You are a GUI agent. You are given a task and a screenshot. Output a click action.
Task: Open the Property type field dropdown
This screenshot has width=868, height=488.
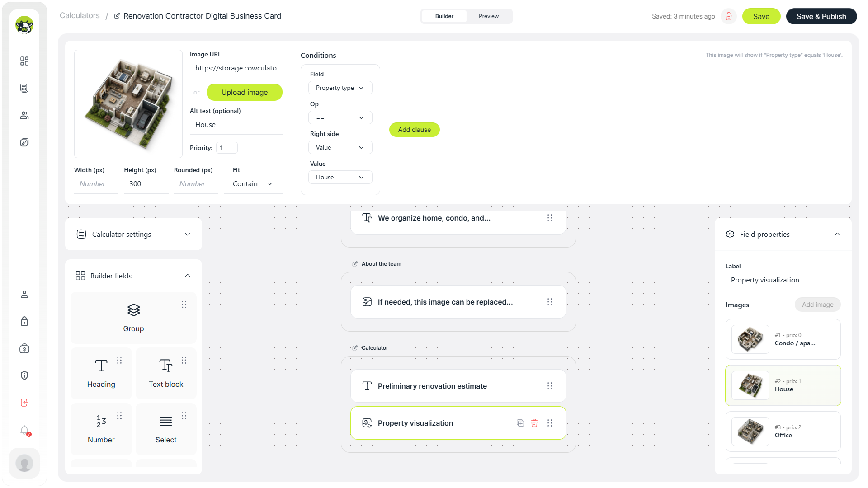(x=340, y=88)
